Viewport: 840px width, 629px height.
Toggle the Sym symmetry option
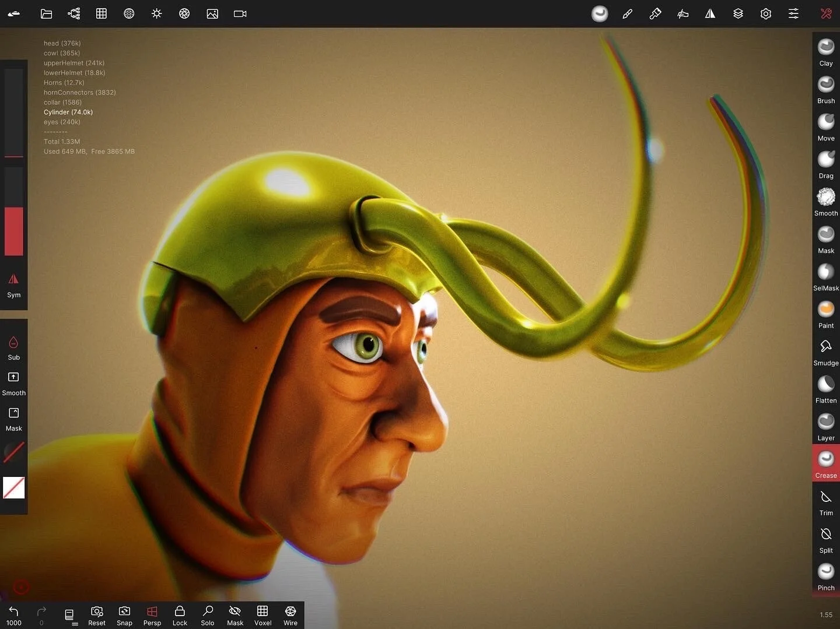tap(13, 285)
